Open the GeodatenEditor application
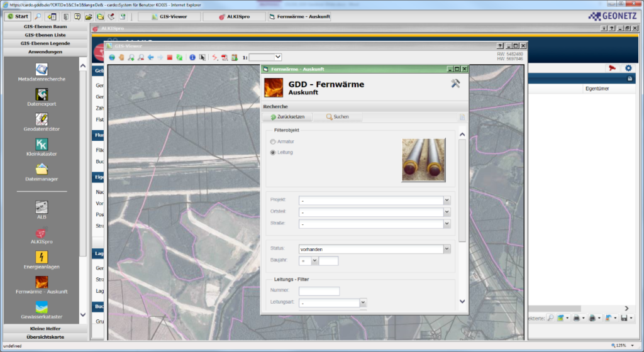This screenshot has height=352, width=644. pyautogui.click(x=42, y=119)
